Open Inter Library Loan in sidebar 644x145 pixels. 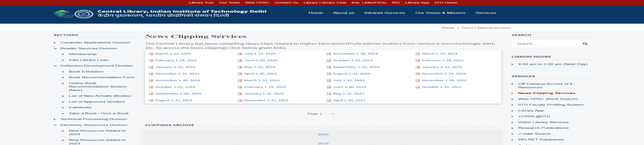point(89,60)
